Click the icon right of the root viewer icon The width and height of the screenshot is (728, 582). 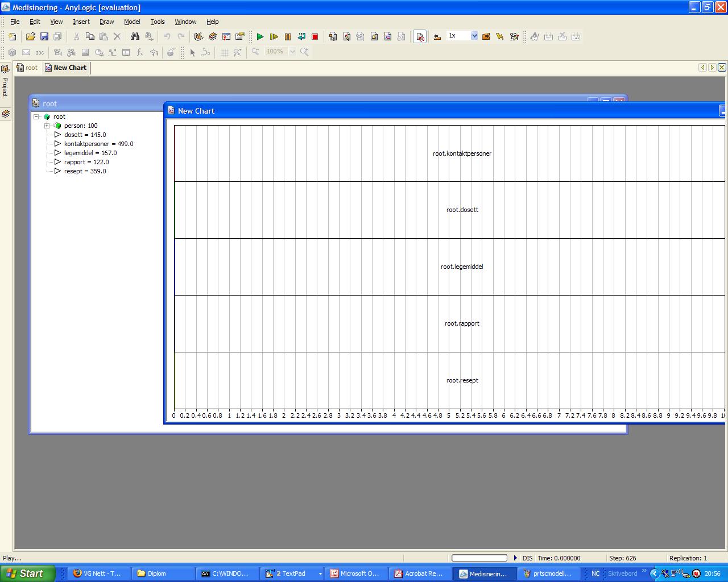click(x=346, y=36)
